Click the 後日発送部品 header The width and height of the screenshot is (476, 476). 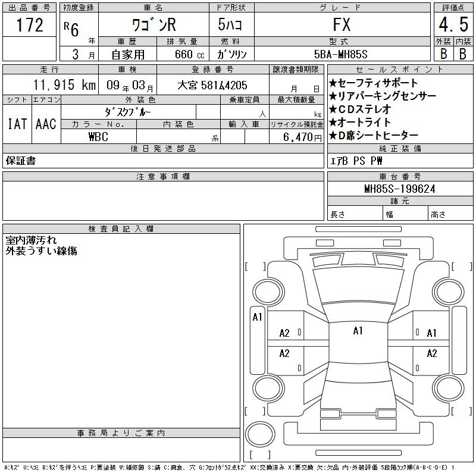[163, 148]
